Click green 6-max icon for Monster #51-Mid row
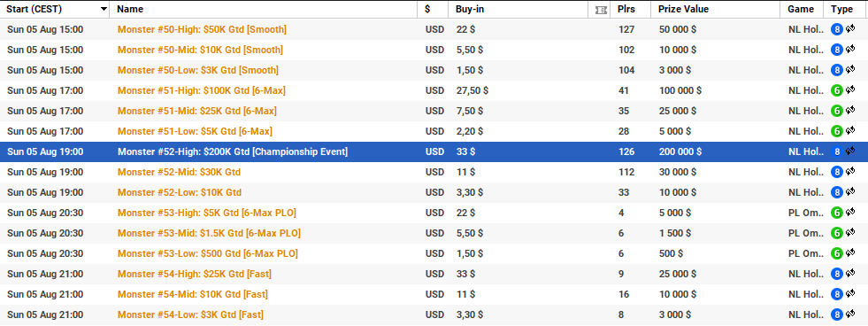This screenshot has height=326, width=868. click(836, 111)
